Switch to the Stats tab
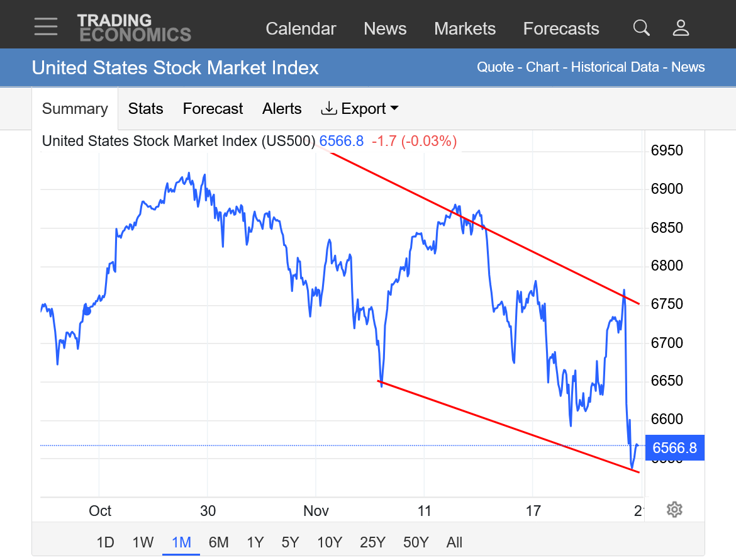The height and width of the screenshot is (560, 736). point(145,109)
